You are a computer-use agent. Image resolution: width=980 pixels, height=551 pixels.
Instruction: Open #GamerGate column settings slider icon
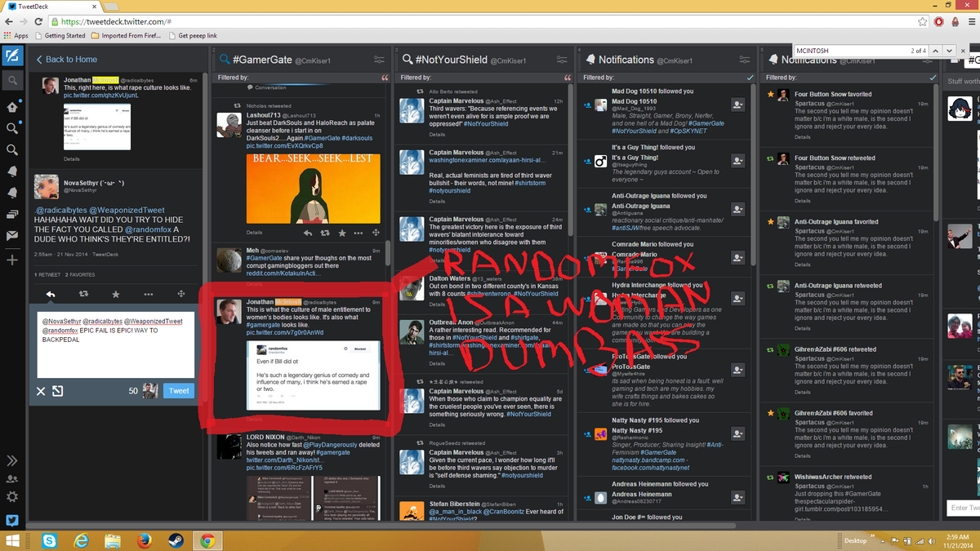(379, 60)
